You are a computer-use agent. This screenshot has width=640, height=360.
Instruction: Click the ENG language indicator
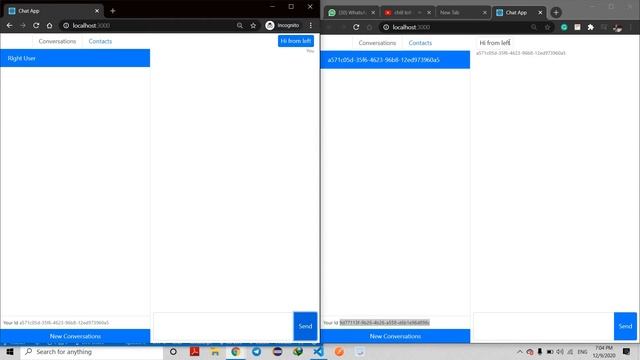(582, 352)
